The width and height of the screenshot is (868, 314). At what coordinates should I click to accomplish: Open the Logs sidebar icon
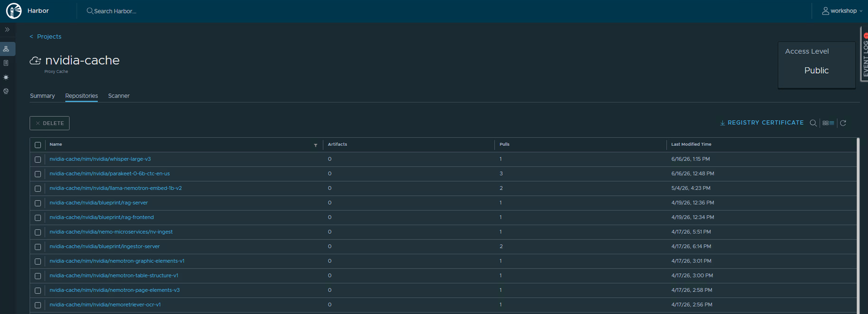point(6,63)
